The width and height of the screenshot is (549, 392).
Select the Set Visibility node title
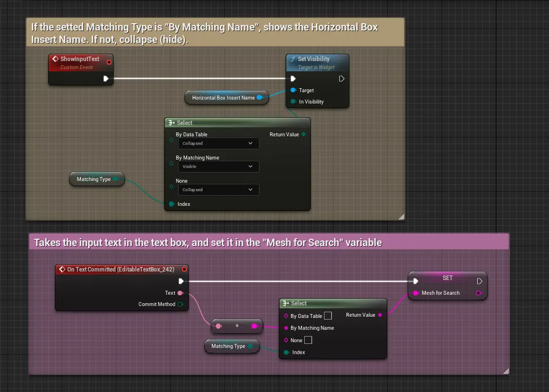314,59
